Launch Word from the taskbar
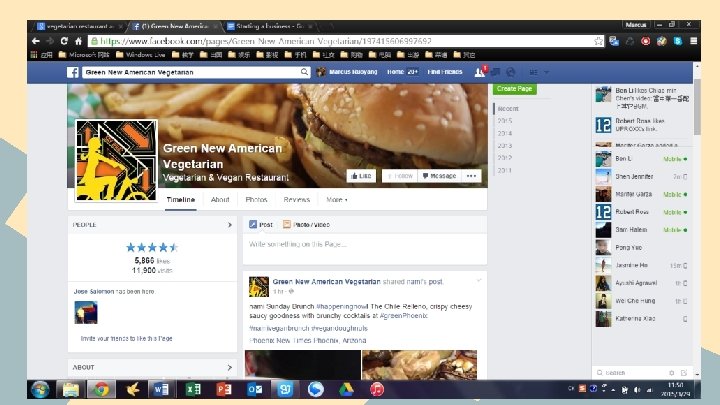 (x=161, y=389)
